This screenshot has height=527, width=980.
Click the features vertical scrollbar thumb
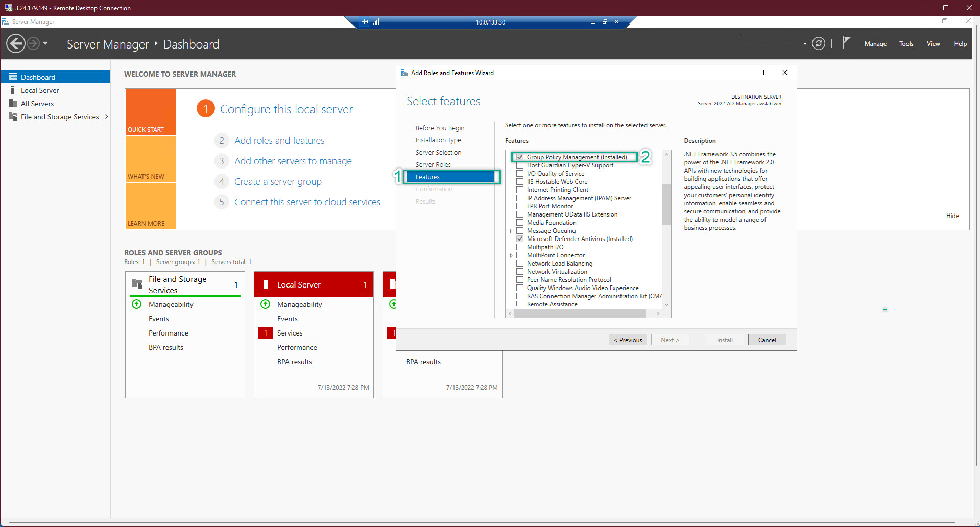(x=666, y=204)
